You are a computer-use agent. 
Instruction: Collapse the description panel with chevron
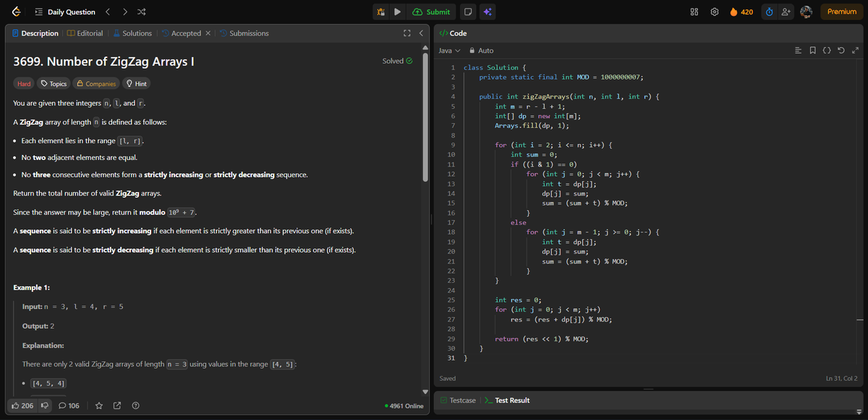coord(420,33)
